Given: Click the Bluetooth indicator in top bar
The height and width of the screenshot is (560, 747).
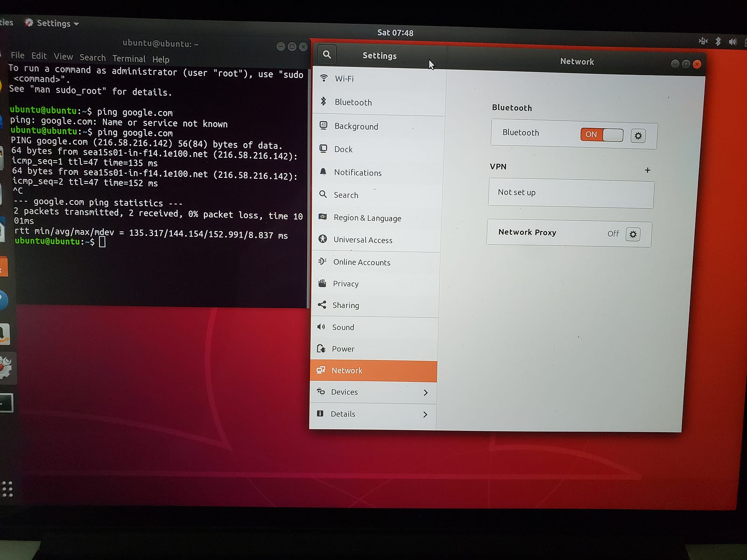Looking at the screenshot, I should coord(718,41).
